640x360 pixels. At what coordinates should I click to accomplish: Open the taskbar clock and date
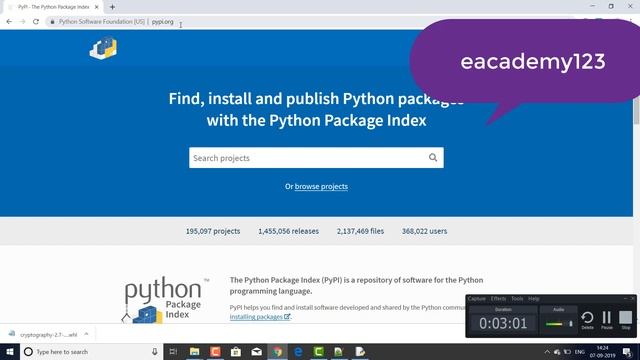click(x=602, y=352)
